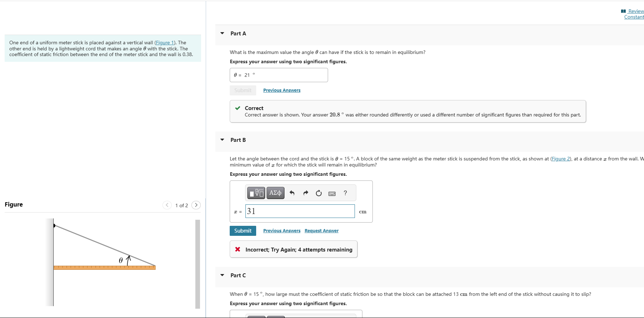The image size is (644, 318).
Task: Click the grayed-out Submit button in Part A
Action: (243, 90)
